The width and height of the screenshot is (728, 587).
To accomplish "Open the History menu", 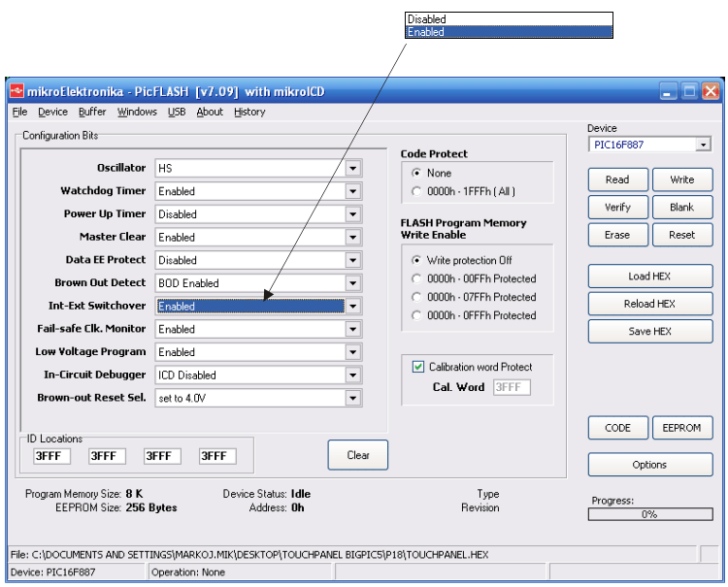I will pos(249,112).
